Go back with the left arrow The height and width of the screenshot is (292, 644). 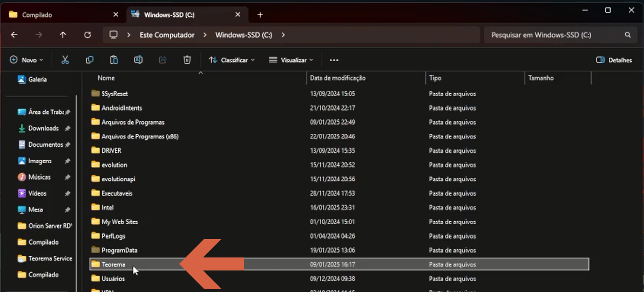(15, 35)
